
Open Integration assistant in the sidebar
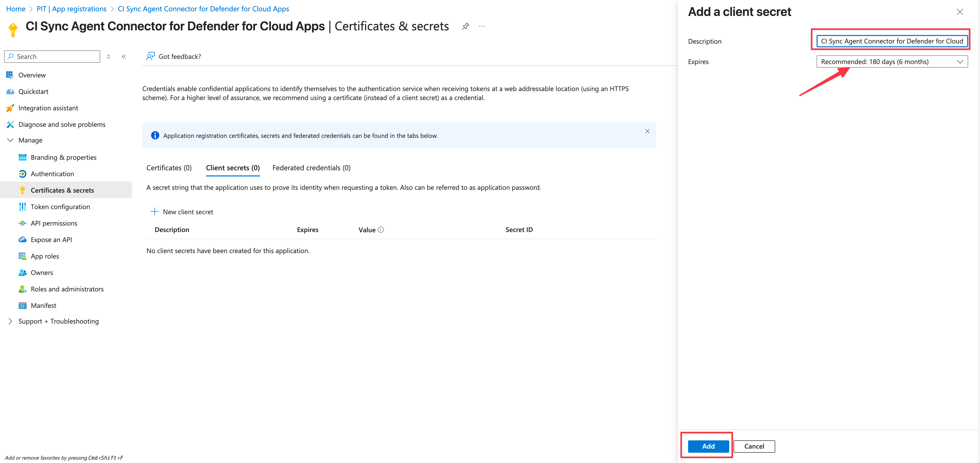[48, 108]
